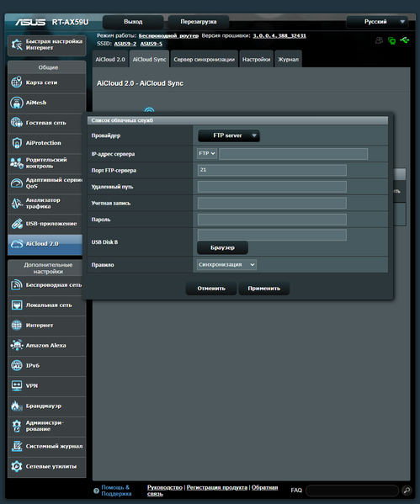Expand the Синхронизация rule dropdown
Image resolution: width=420 pixels, height=504 pixels.
[x=226, y=264]
